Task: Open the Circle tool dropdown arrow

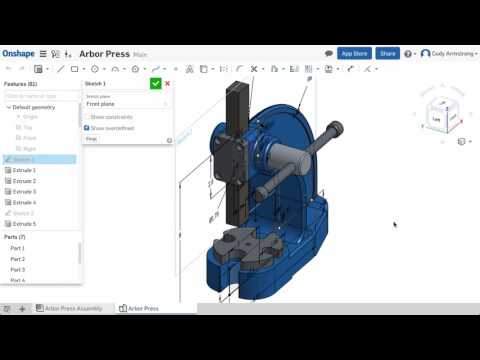Action: coord(104,69)
